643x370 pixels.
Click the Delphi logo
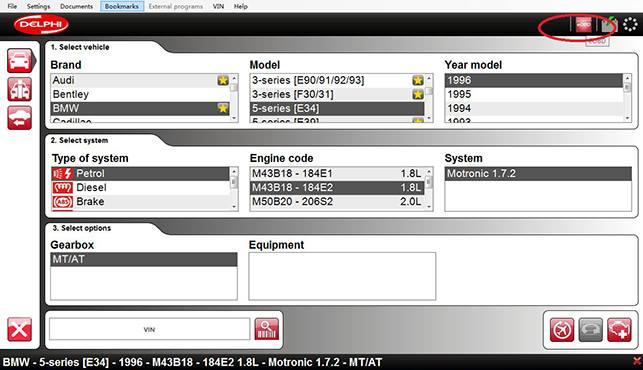(41, 24)
